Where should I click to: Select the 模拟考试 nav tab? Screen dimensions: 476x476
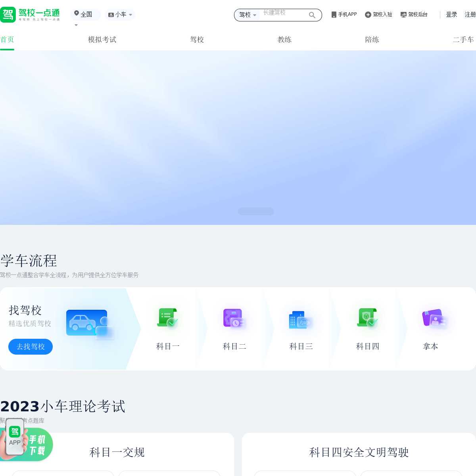click(x=102, y=40)
